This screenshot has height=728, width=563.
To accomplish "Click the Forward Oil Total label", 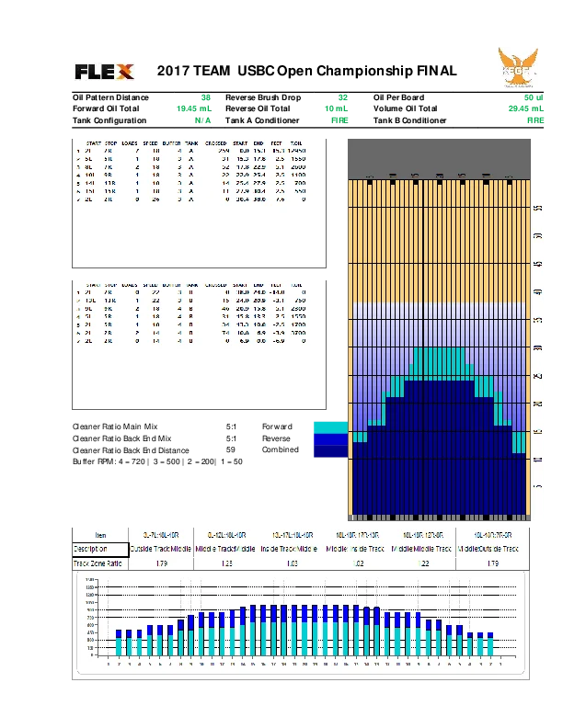I will coord(106,108).
